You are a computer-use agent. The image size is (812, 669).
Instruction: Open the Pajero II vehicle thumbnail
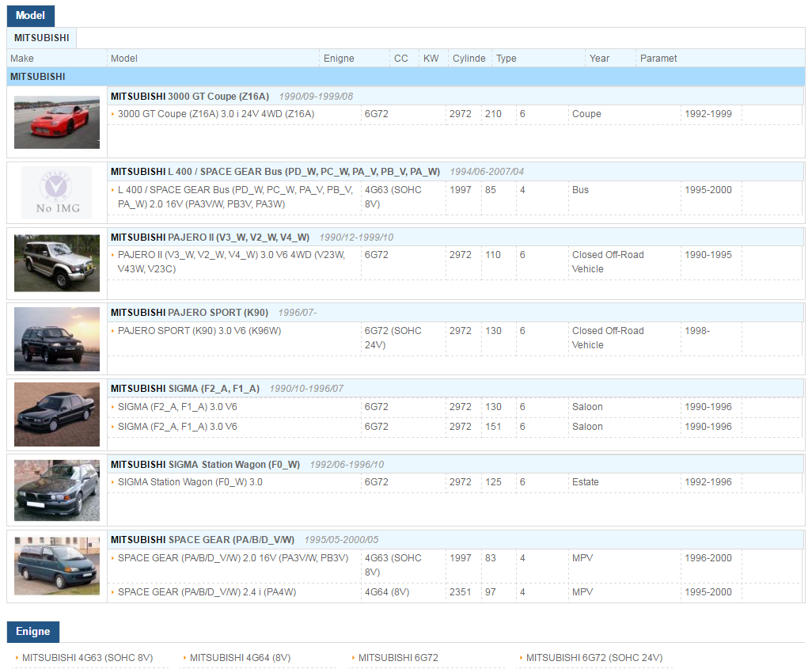(x=57, y=263)
